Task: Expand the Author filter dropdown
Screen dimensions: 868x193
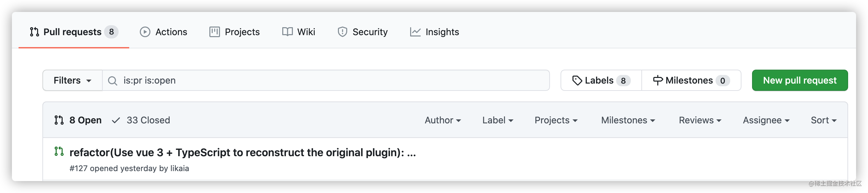Action: point(443,120)
